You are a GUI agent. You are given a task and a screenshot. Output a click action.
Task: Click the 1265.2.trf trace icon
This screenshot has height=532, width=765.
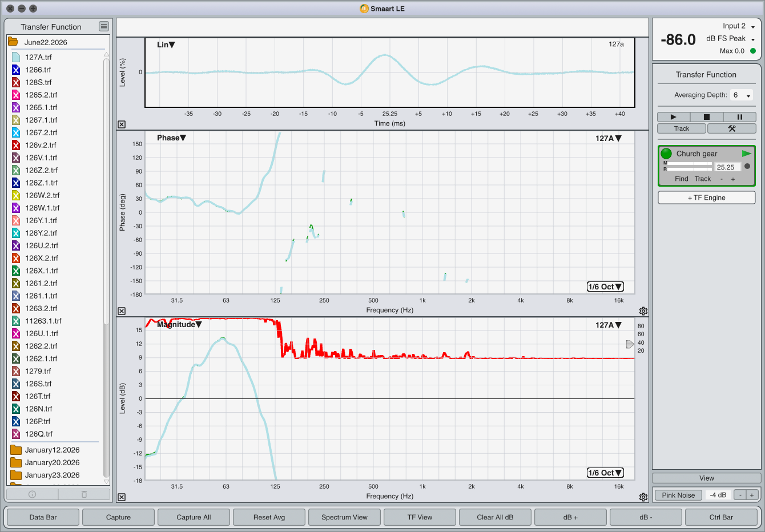16,95
